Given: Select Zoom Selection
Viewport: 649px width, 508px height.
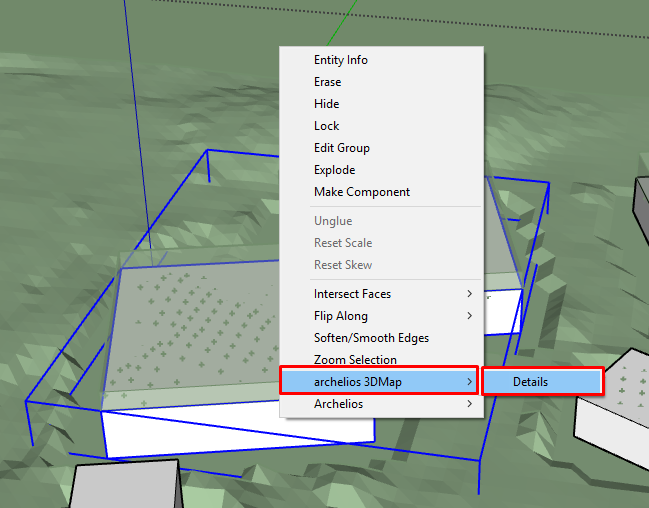Looking at the screenshot, I should click(x=381, y=359).
